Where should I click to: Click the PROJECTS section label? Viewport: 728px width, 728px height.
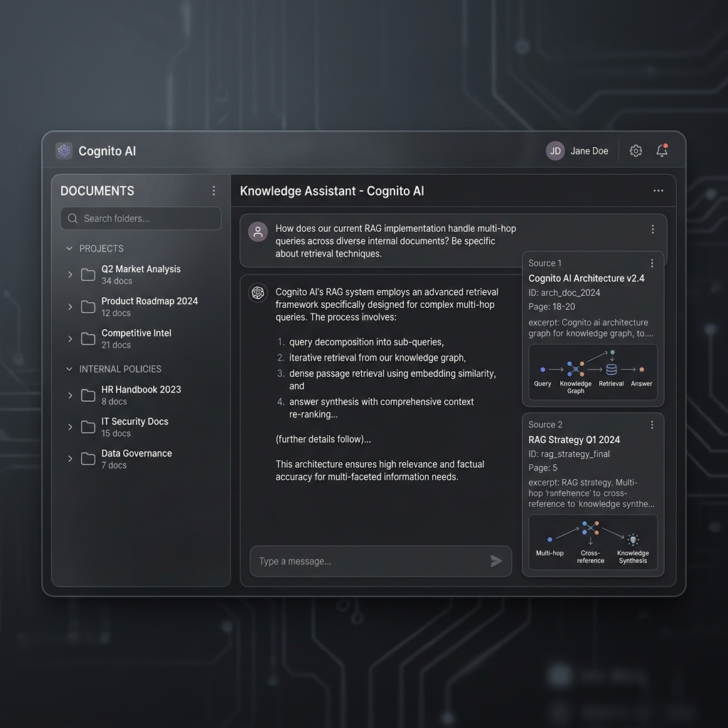101,248
